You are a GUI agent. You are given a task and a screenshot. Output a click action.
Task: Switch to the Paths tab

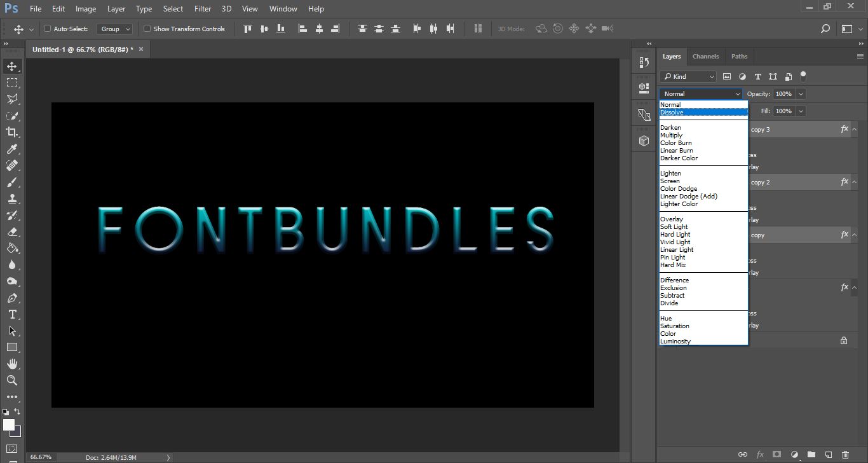740,56
